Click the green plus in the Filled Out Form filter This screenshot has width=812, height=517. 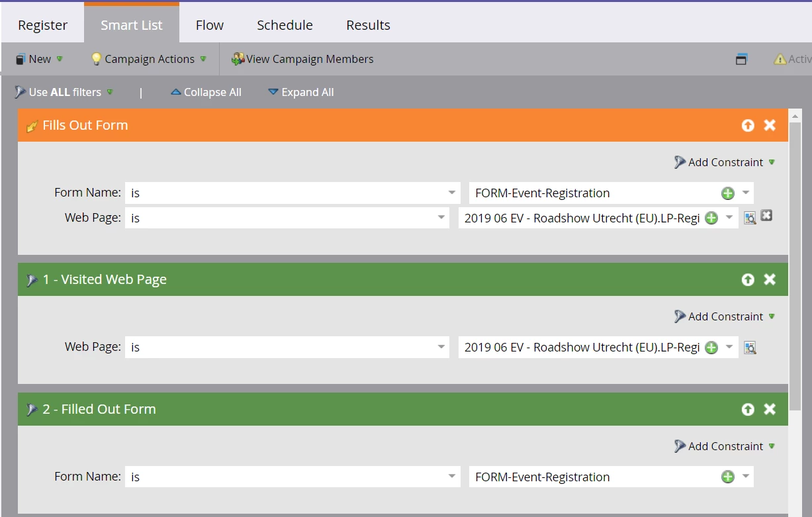tap(728, 477)
